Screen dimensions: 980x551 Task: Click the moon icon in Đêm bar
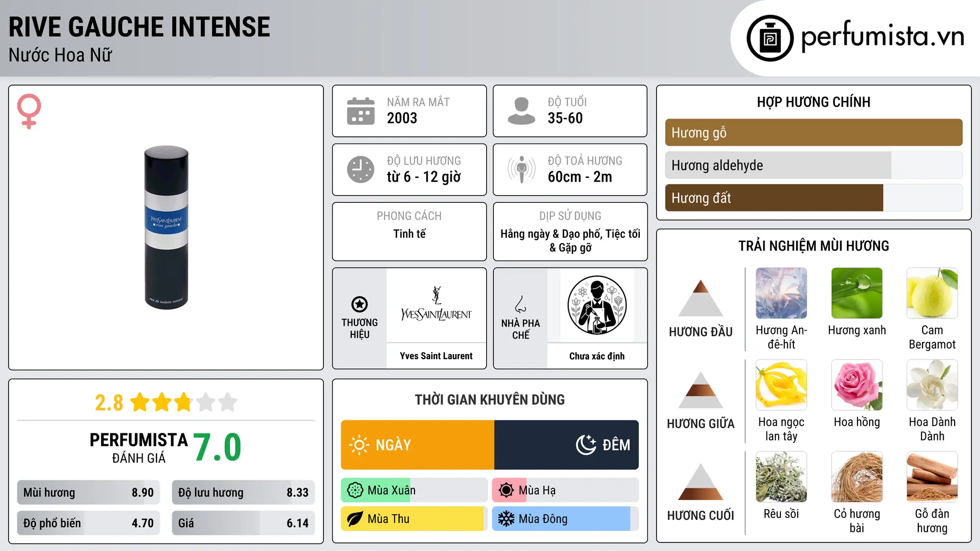[586, 445]
